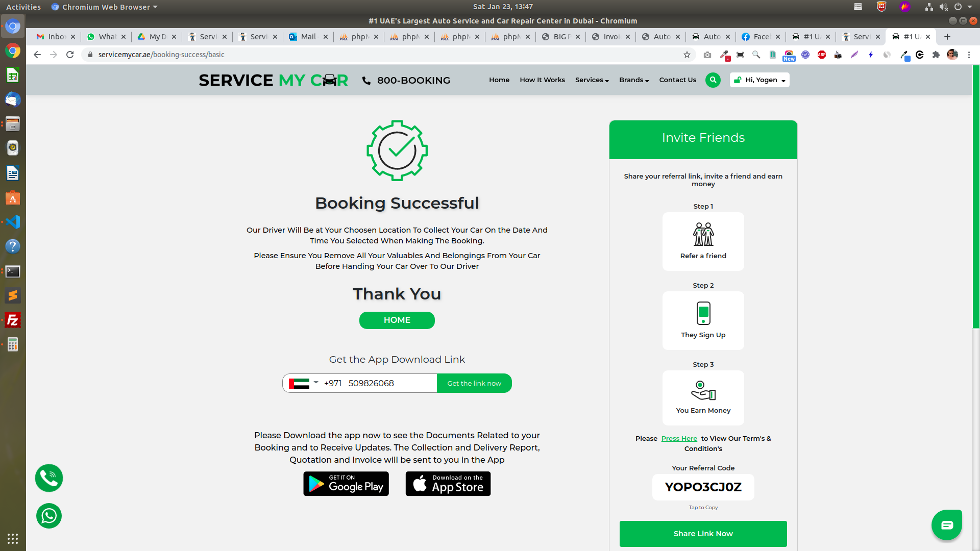Open the WhatsApp chat floating icon
Image resolution: width=980 pixels, height=551 pixels.
tap(49, 516)
